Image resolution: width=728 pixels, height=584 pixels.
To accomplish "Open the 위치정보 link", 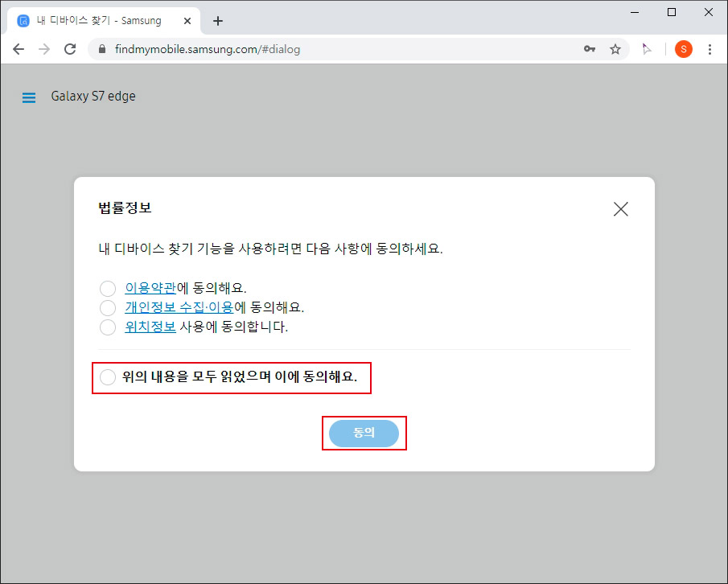I will pos(150,327).
